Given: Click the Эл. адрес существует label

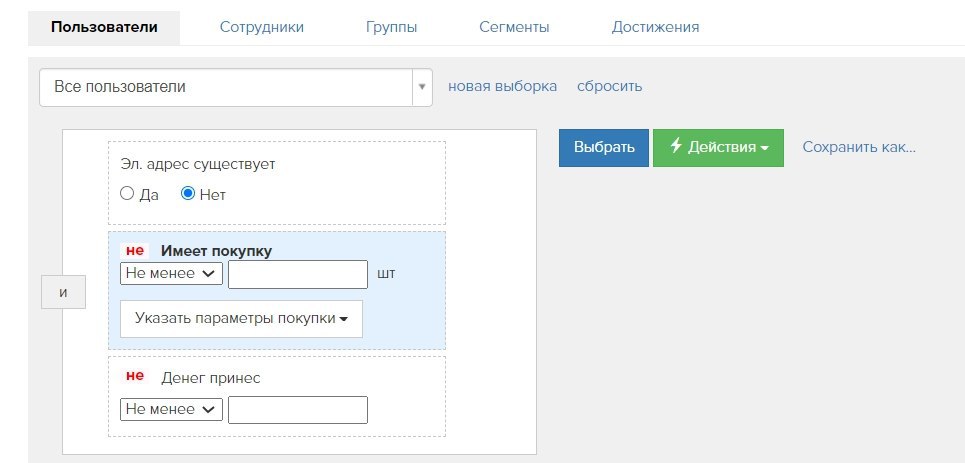Looking at the screenshot, I should click(198, 164).
